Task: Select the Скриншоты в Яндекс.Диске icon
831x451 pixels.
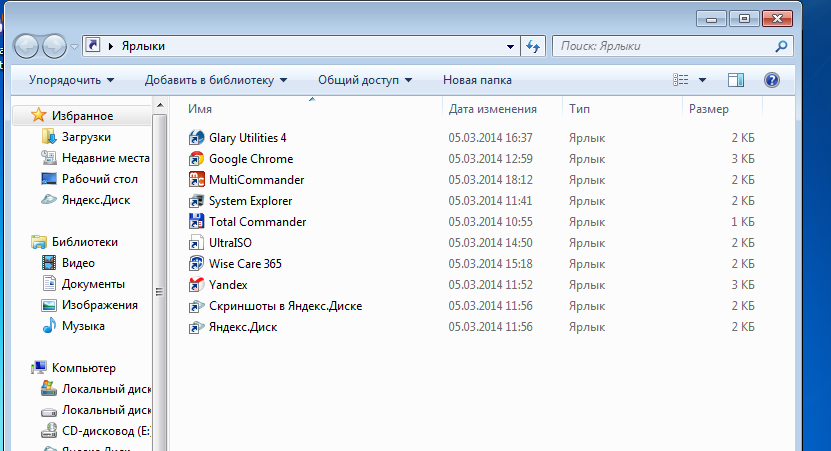Action: click(196, 306)
